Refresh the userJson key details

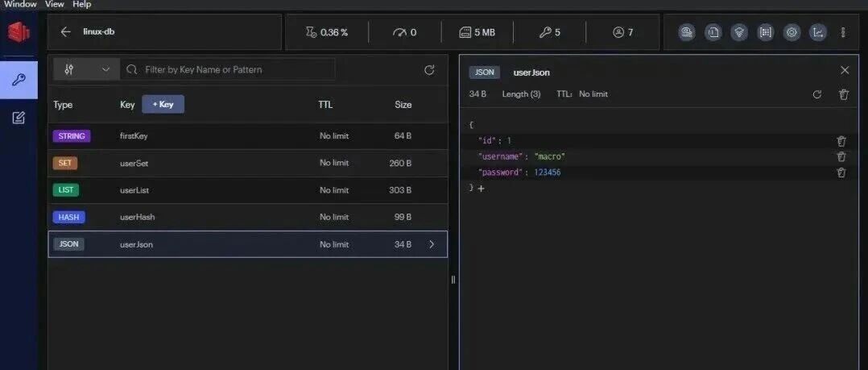click(817, 94)
